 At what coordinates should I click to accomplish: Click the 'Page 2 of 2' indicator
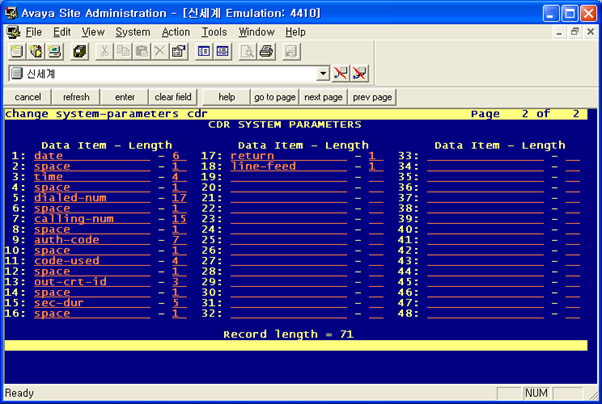[525, 114]
